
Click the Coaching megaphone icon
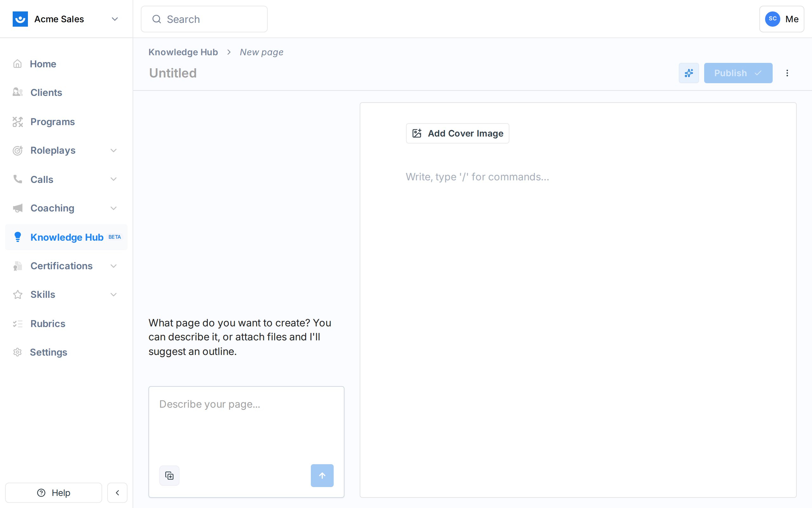point(17,208)
